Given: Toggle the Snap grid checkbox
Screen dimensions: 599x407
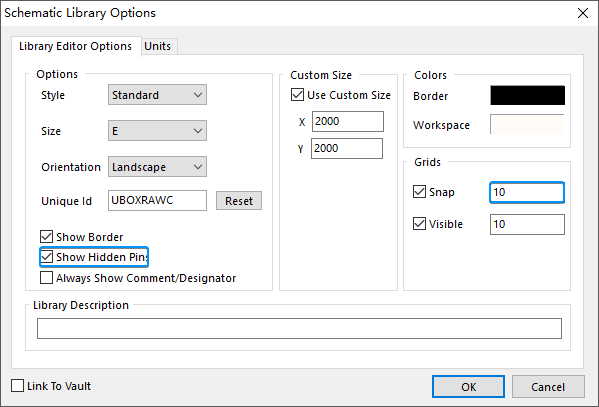Looking at the screenshot, I should 419,191.
